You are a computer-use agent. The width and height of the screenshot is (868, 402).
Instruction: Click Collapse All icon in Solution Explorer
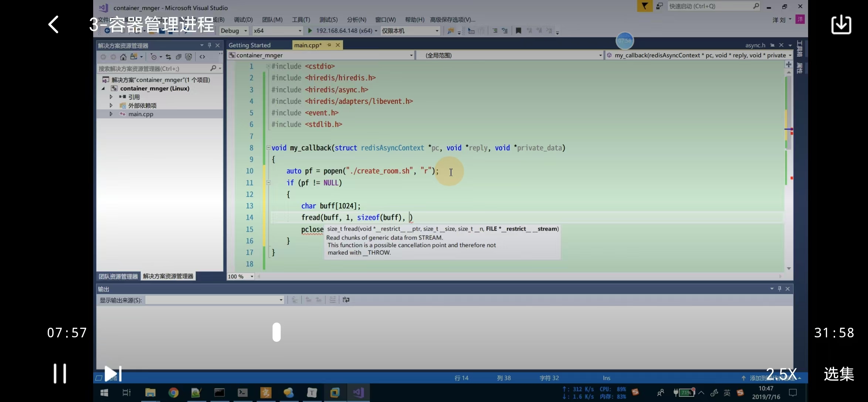point(179,57)
